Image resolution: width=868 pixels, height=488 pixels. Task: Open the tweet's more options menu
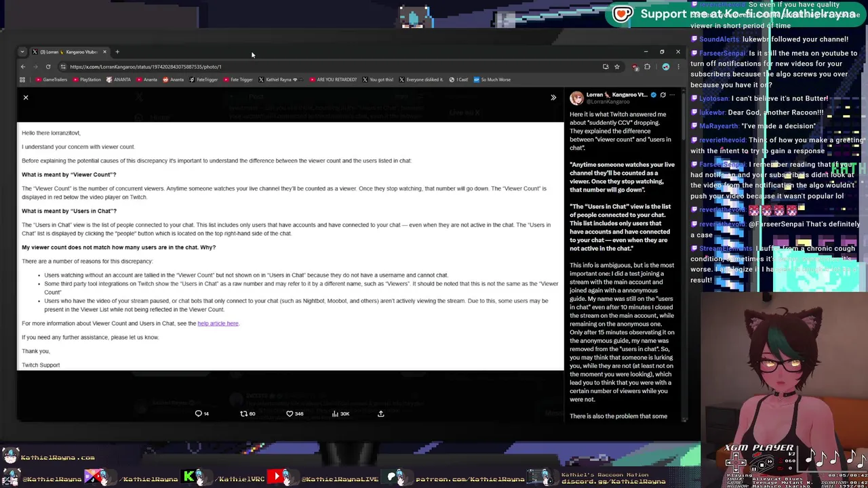click(672, 95)
